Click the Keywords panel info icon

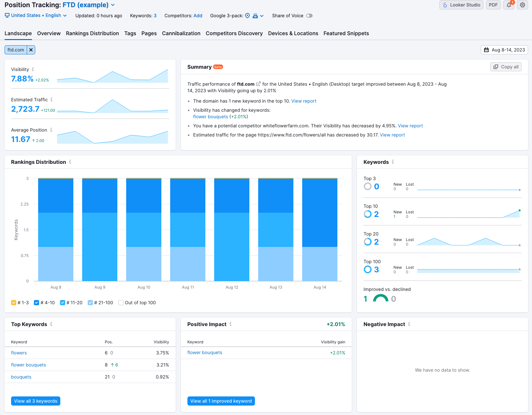click(393, 162)
